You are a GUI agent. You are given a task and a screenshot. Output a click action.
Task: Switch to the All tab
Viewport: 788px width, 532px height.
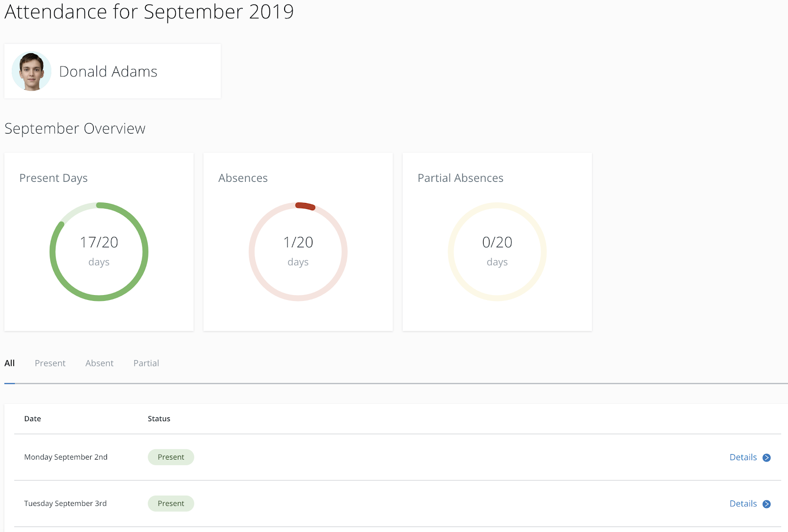coord(9,363)
